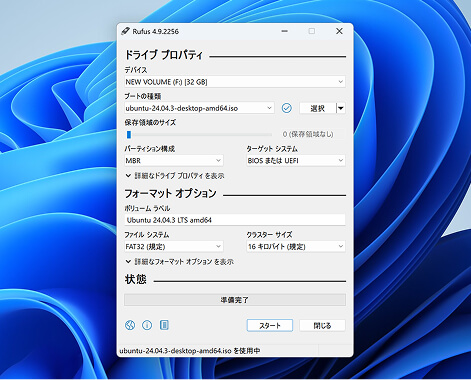Click the persistence size value field
Viewport: 471px width, 380px height.
click(312, 134)
